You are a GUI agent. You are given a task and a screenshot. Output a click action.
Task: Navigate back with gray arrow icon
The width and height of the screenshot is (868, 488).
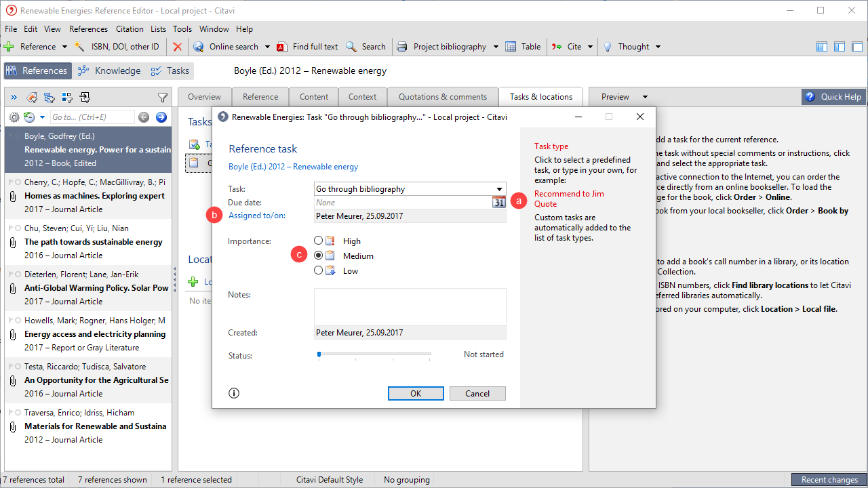coord(144,117)
